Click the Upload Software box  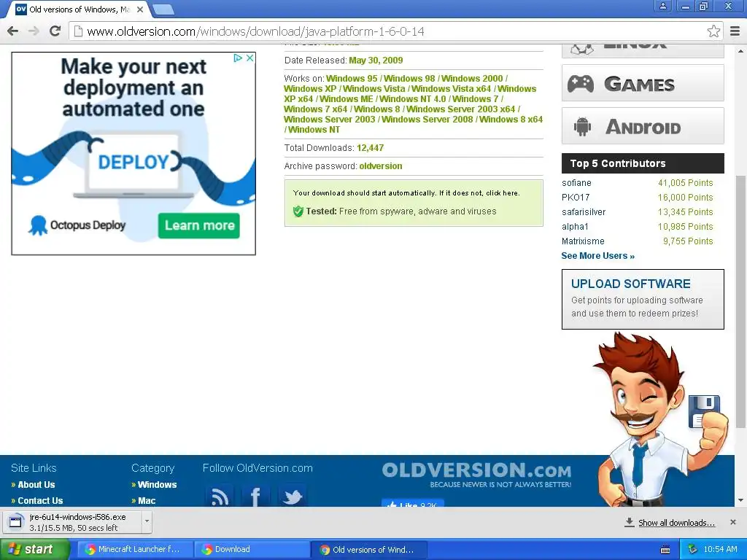pyautogui.click(x=643, y=299)
